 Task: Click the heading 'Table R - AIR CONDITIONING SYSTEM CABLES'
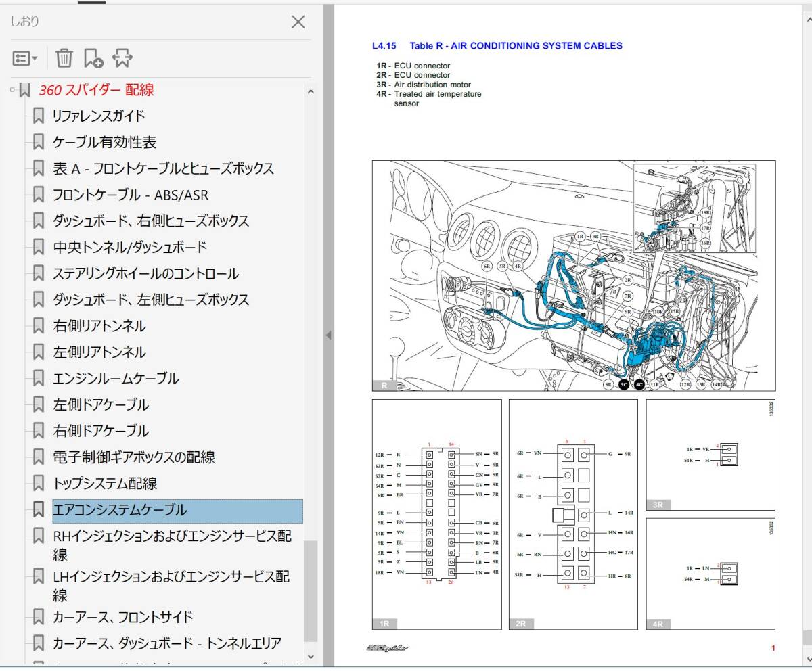516,46
